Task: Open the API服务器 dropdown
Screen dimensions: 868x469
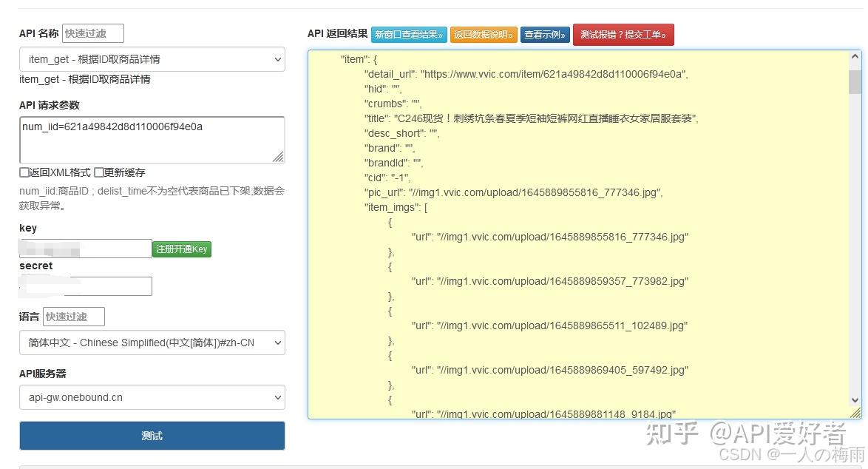Action: pos(152,397)
